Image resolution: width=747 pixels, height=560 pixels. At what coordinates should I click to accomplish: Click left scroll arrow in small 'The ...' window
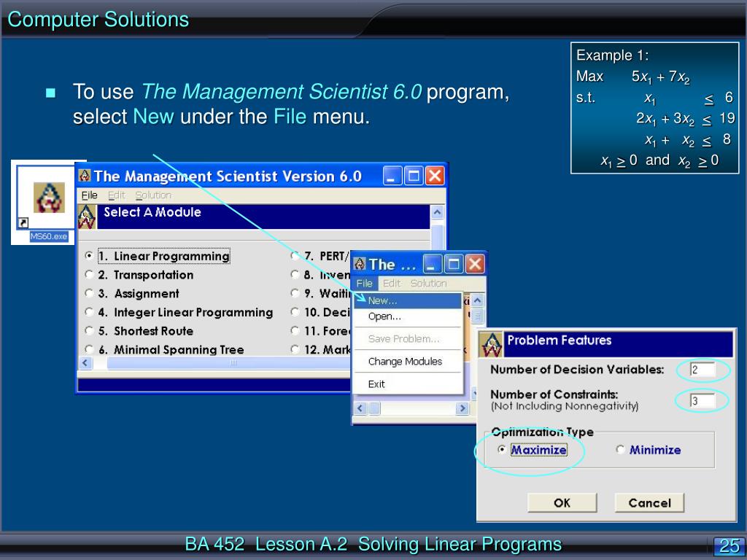[x=360, y=408]
